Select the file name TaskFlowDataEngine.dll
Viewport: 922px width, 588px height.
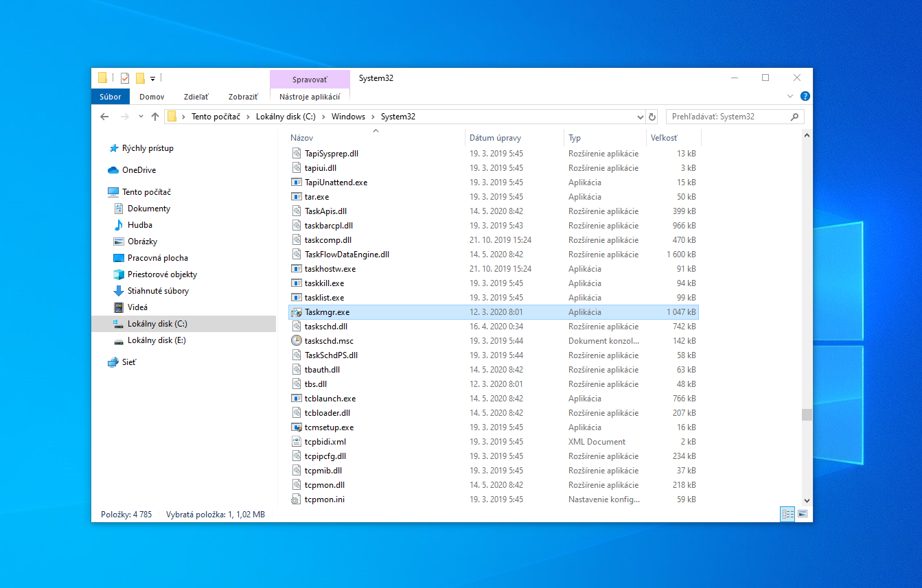click(347, 255)
